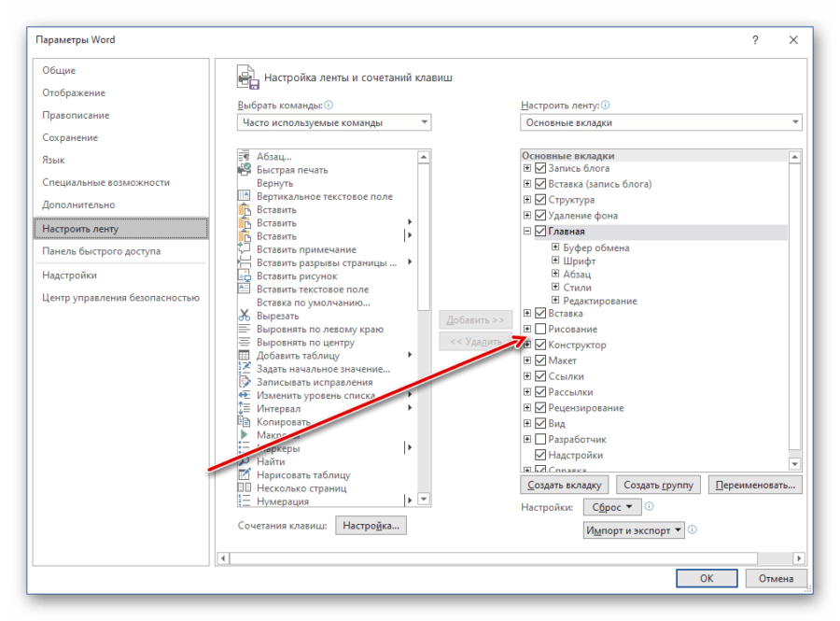Select the Quick Print (Быстрая печать) icon

click(245, 170)
